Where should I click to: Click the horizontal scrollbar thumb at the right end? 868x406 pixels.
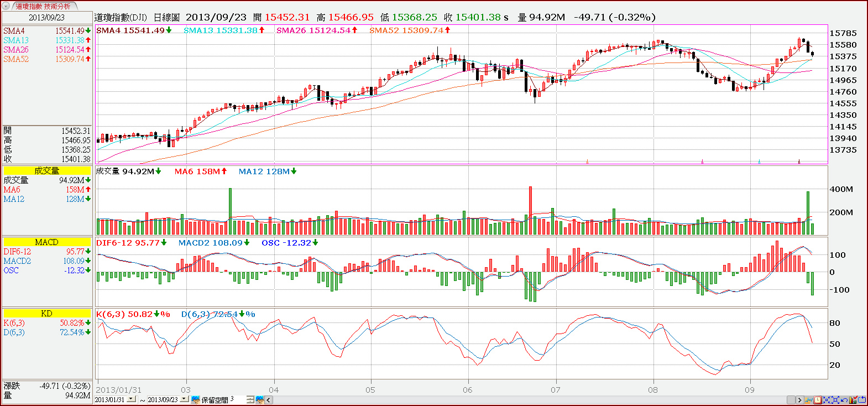tap(791, 400)
